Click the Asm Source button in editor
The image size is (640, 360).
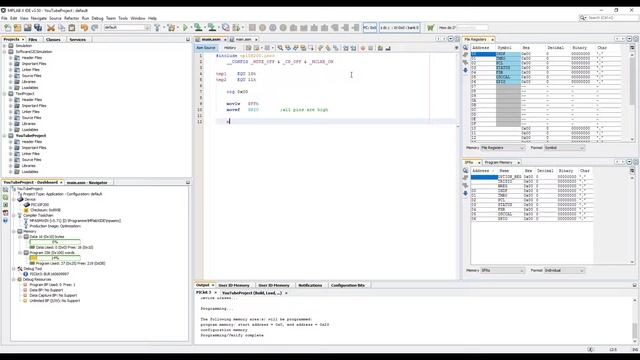pos(206,48)
